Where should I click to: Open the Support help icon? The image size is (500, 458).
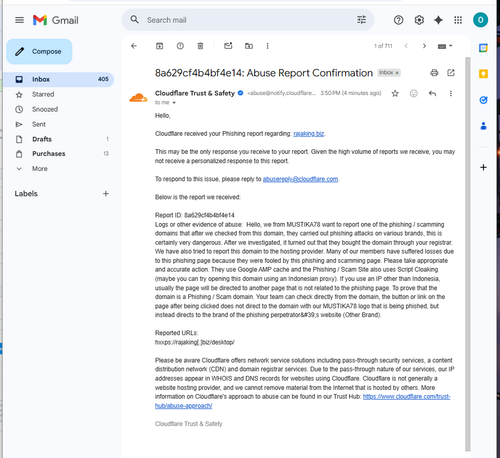coord(398,20)
